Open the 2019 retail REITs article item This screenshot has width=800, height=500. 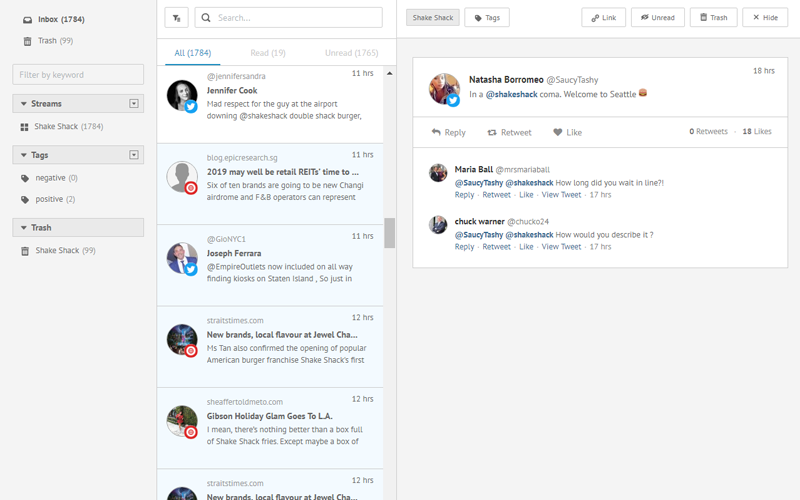tap(270, 184)
